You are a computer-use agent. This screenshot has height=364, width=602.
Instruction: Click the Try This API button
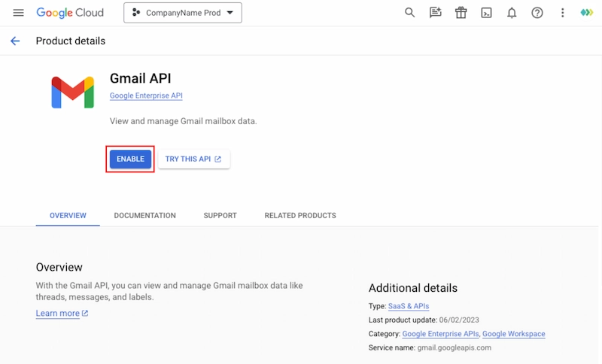click(193, 159)
